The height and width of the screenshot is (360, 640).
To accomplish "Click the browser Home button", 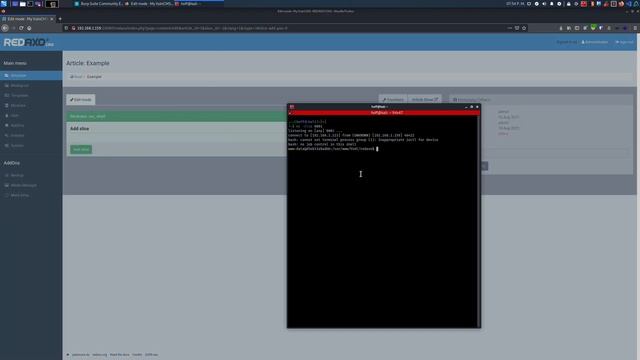I will [x=29, y=28].
